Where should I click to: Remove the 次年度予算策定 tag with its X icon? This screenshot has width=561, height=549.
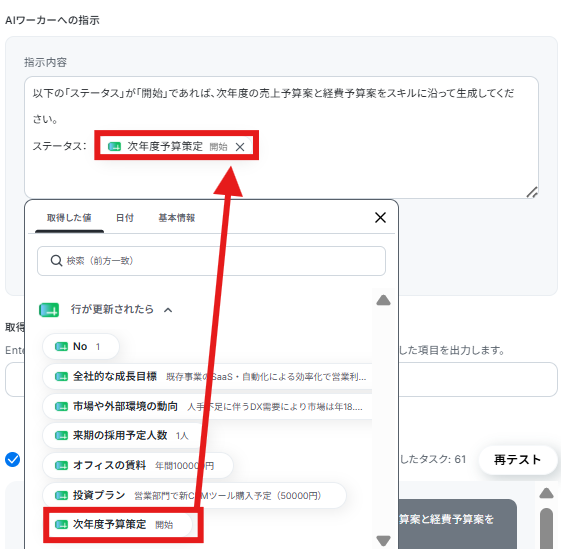point(240,147)
